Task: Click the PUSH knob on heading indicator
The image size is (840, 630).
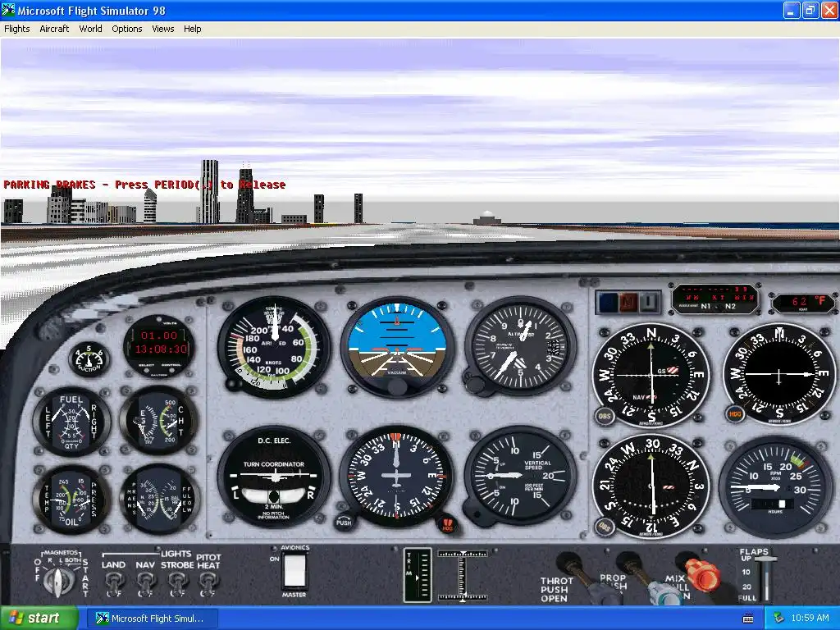Action: [344, 521]
